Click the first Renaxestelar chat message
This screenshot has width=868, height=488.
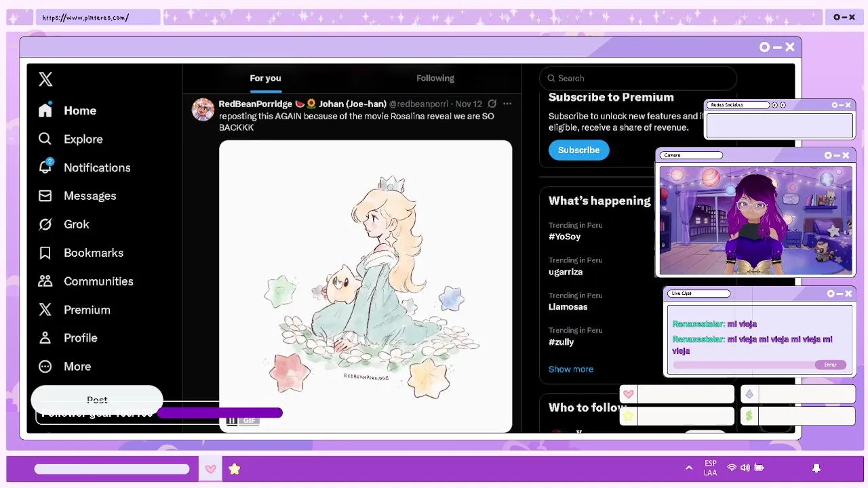715,324
